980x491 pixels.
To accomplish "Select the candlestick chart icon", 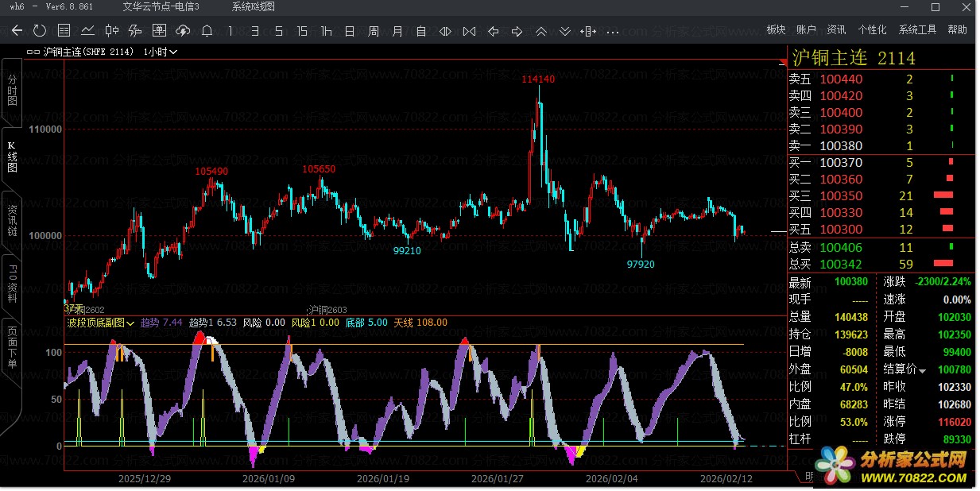I will point(111,31).
